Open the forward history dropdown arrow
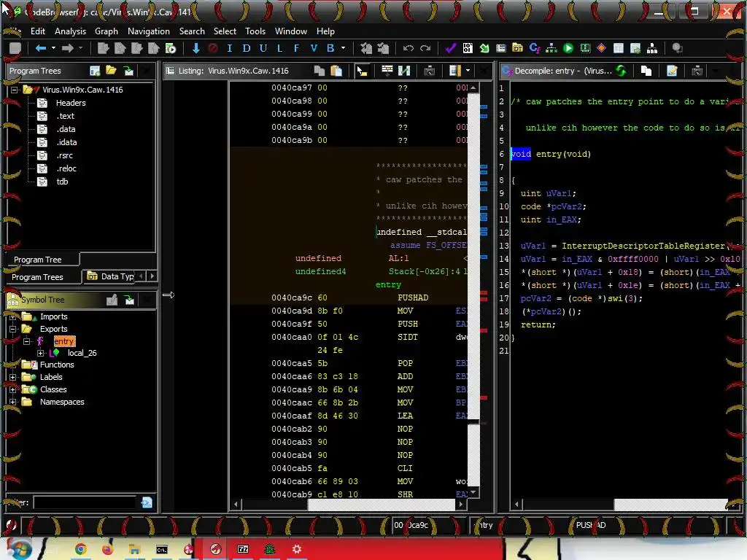 [x=80, y=48]
